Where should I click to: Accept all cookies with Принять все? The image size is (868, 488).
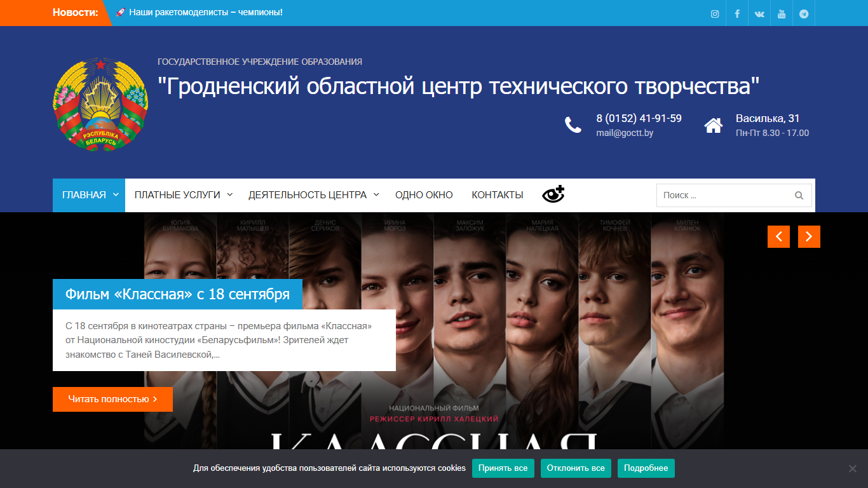[503, 468]
